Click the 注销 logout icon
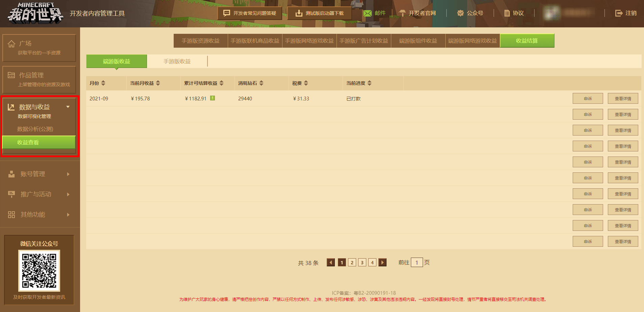Screen dimensions: 644x312 tap(619, 13)
